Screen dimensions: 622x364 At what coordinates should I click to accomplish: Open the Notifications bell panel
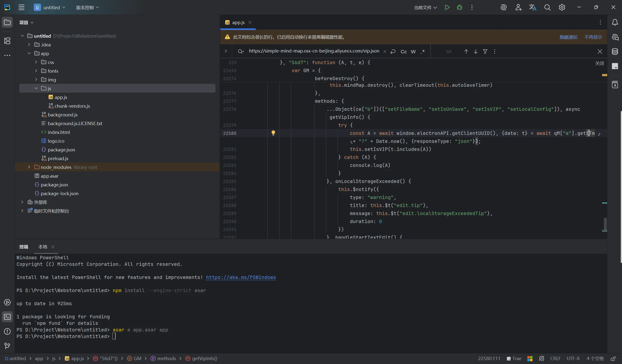tap(615, 22)
